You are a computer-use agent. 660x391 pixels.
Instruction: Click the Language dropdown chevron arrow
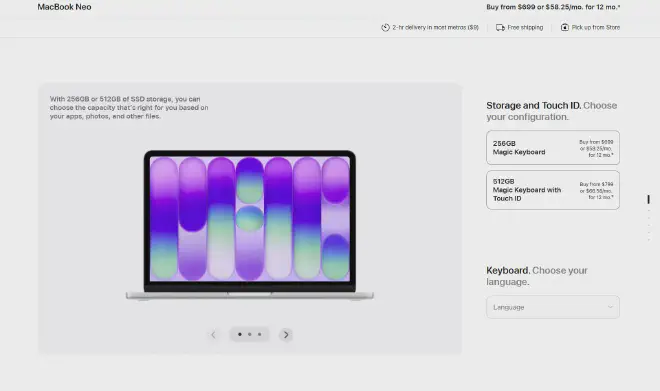click(610, 307)
